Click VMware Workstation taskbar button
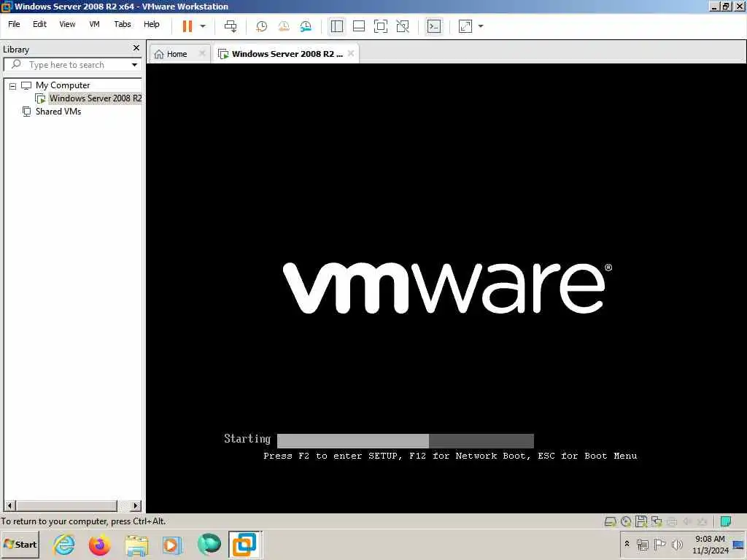The width and height of the screenshot is (747, 560). pyautogui.click(x=245, y=544)
